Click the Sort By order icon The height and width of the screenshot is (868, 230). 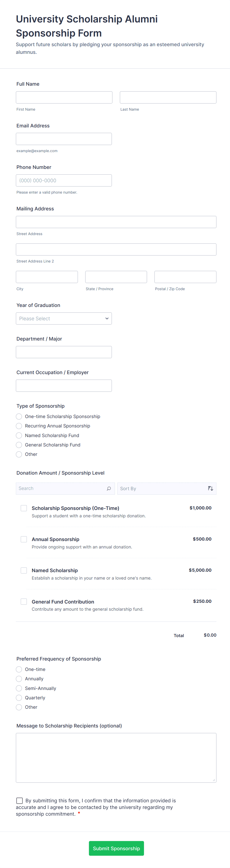210,489
